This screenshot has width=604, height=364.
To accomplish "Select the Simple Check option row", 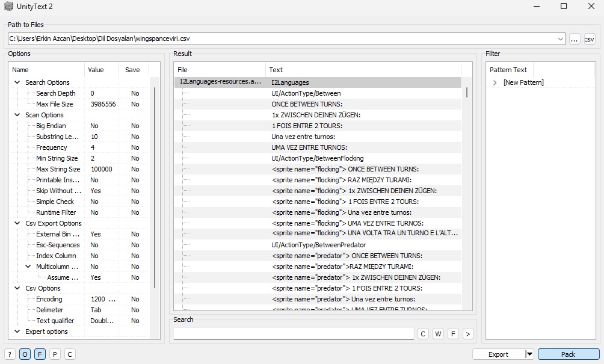I will click(x=79, y=202).
